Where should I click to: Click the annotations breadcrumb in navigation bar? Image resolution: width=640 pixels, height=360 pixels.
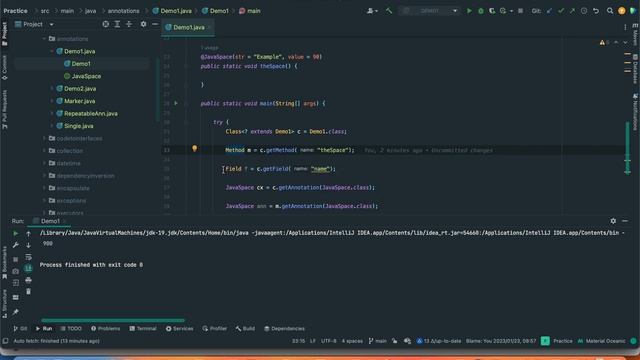(124, 11)
